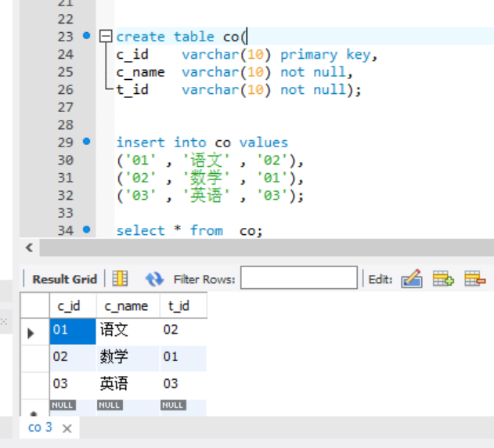Select cell c_id 01 in first row
The image size is (494, 448).
[x=73, y=331]
